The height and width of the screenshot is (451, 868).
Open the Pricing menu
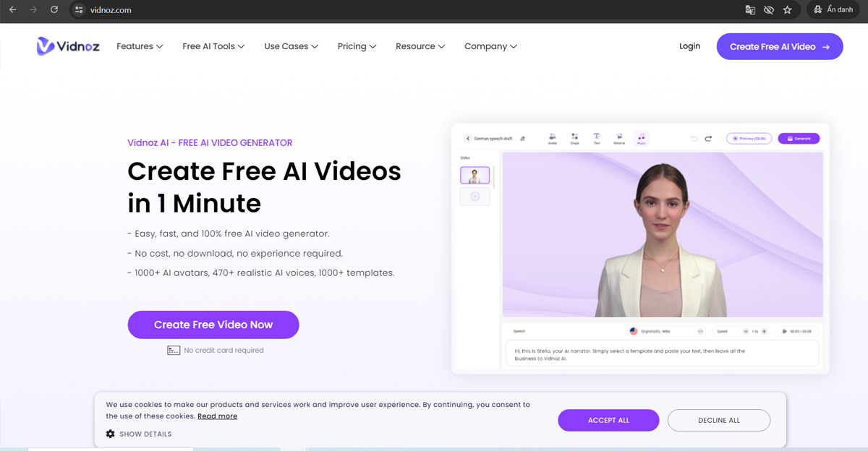point(357,46)
